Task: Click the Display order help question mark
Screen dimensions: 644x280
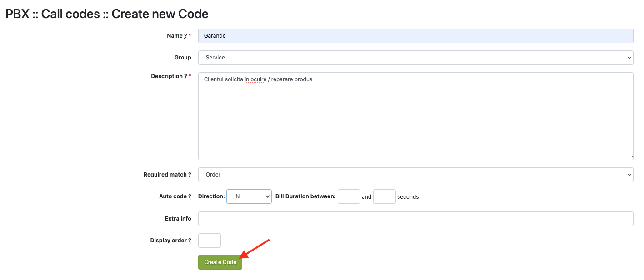Action: click(190, 241)
